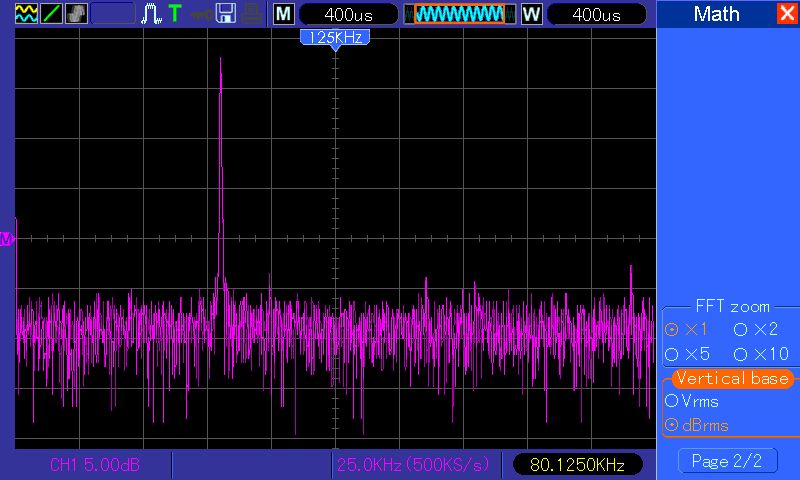The image size is (800, 480).
Task: Click the green diagonal line icon
Action: click(51, 14)
